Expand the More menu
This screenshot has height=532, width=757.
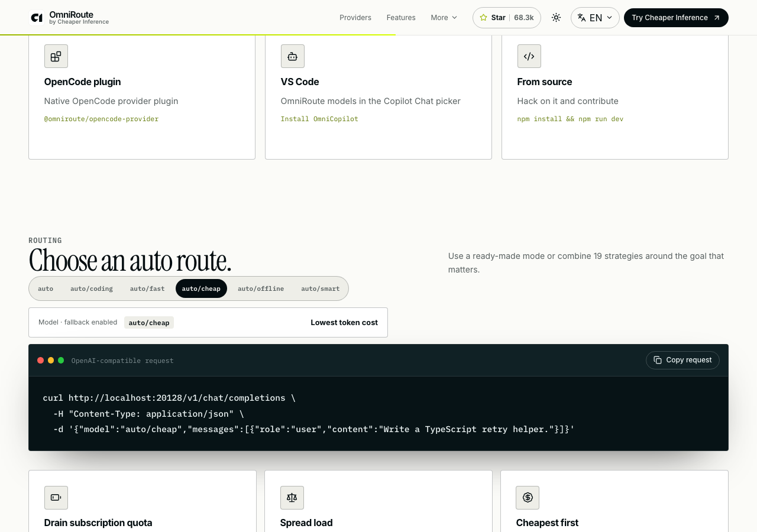(x=444, y=18)
